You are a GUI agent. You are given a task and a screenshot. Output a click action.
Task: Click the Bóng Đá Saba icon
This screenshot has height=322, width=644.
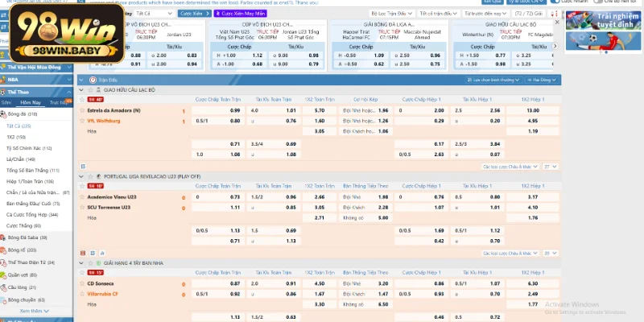pyautogui.click(x=3, y=237)
